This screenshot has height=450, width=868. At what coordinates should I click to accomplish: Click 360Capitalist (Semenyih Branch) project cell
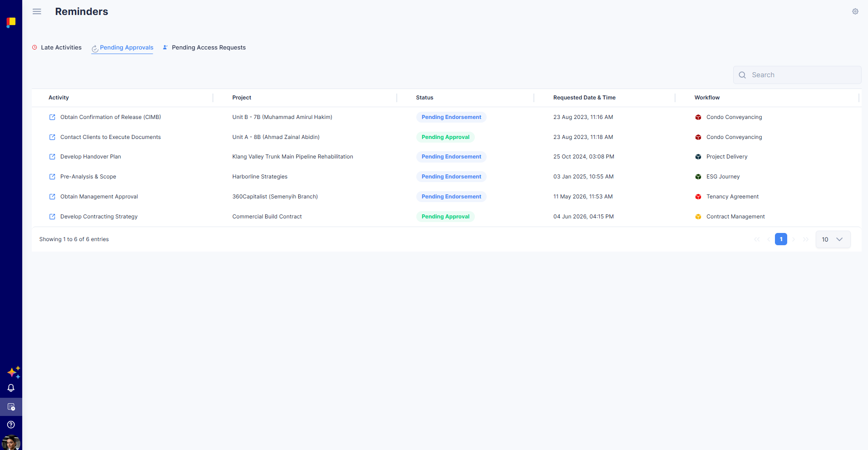coord(275,197)
